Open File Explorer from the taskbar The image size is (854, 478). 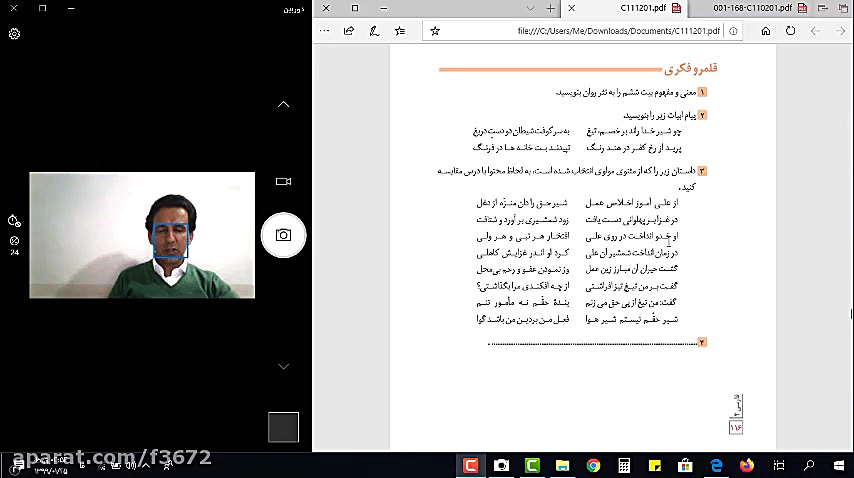563,465
